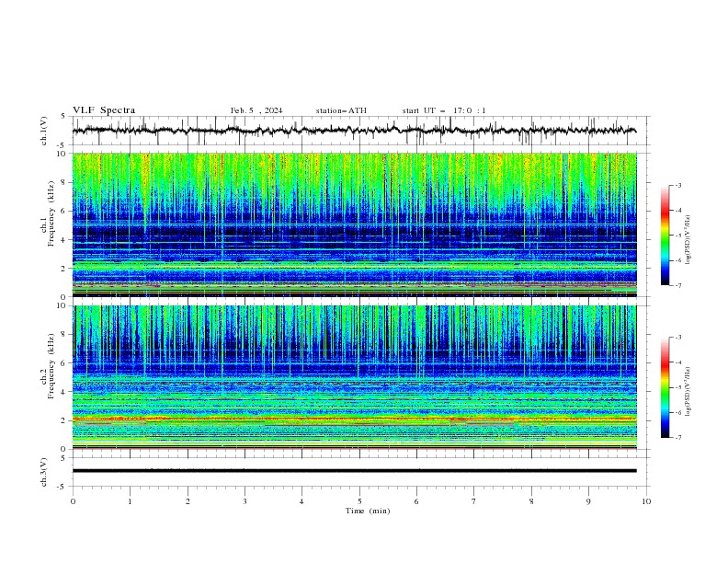Select the "start UT = 17:0 :1" text
728x563 pixels.
[444, 110]
